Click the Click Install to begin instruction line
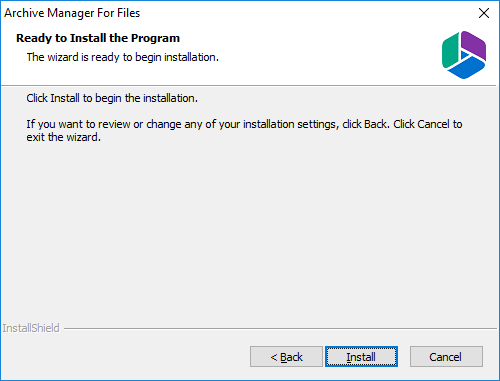Screen dimensions: 500x381 (112, 98)
